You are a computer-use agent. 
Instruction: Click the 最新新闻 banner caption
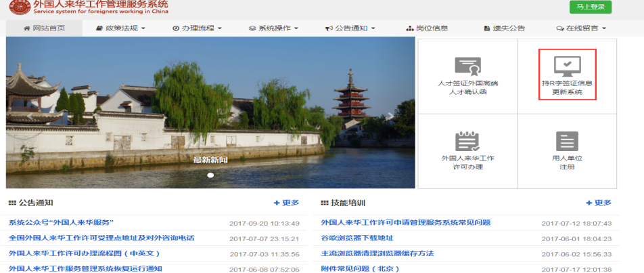(x=210, y=160)
